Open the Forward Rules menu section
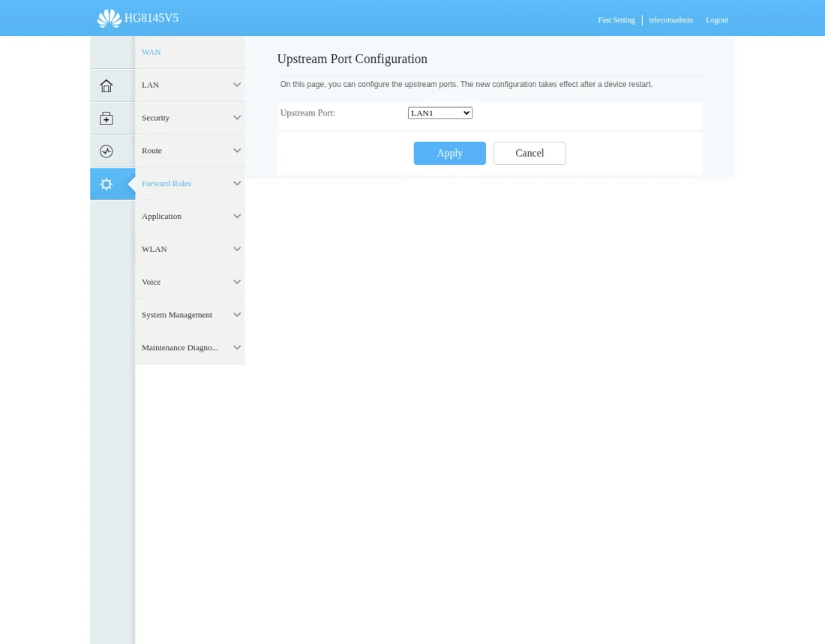The image size is (825, 644). tap(190, 183)
